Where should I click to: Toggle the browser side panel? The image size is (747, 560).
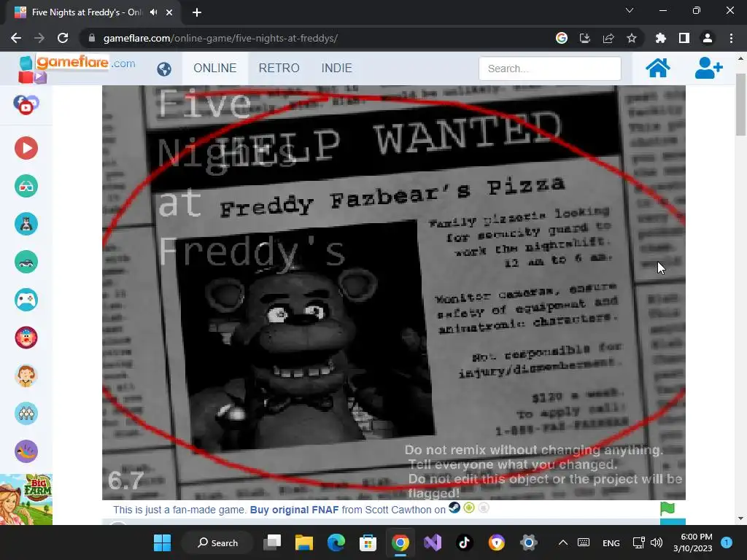pos(684,38)
